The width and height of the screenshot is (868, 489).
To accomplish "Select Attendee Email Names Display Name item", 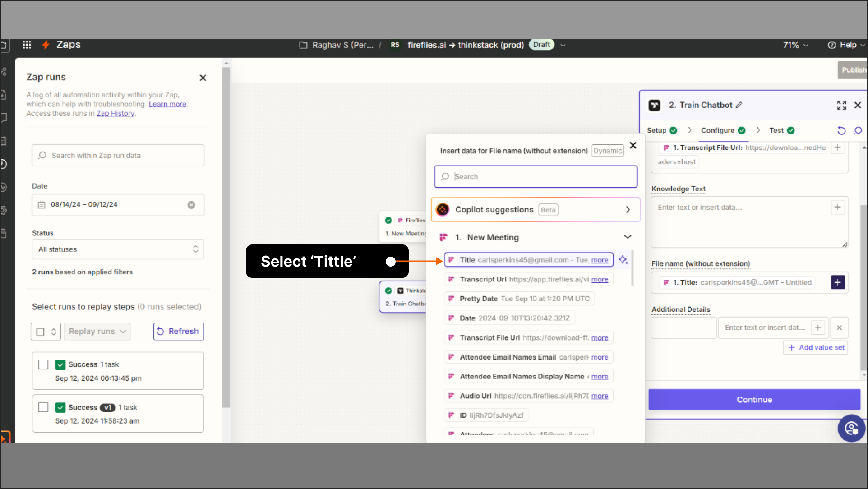I will tap(529, 376).
